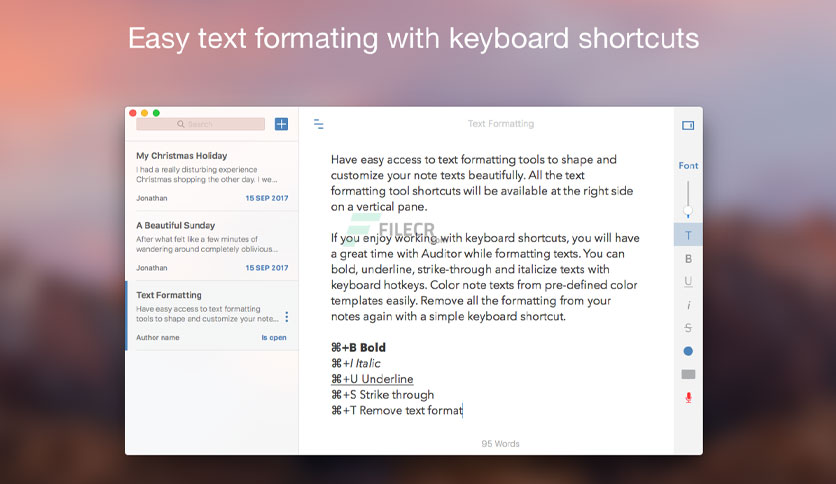The height and width of the screenshot is (484, 836).
Task: Click Jonathan author under A Beautiful Sunday
Action: click(x=151, y=268)
